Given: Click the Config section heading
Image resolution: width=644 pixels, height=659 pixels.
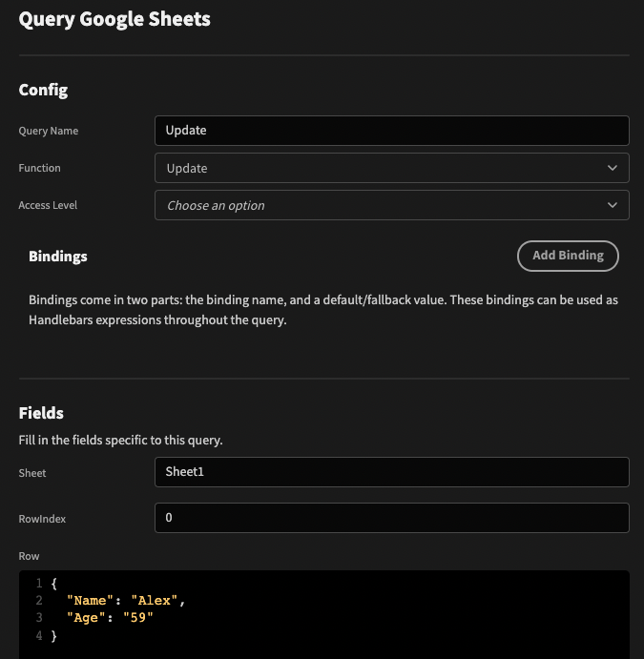Looking at the screenshot, I should point(43,90).
